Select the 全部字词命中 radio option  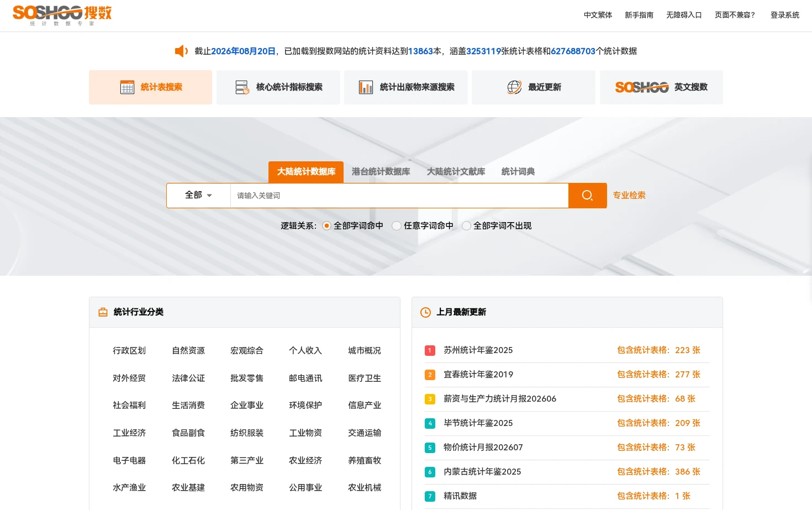click(326, 226)
